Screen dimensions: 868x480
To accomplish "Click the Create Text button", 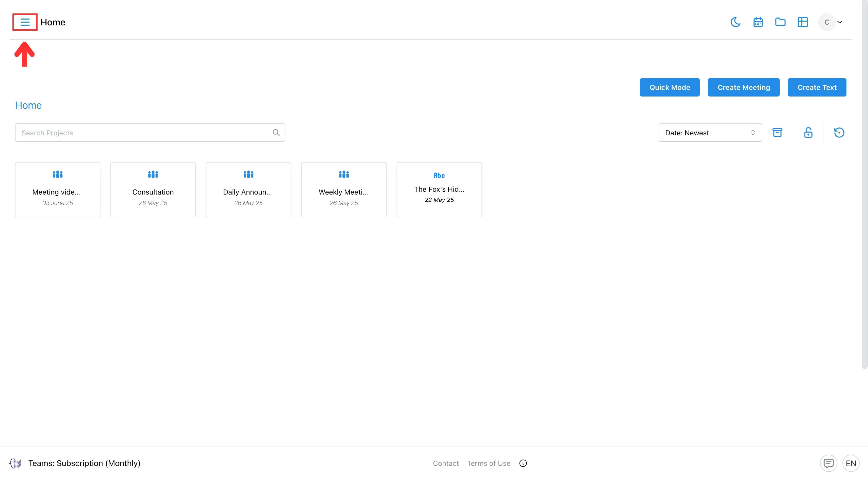I will pos(817,87).
